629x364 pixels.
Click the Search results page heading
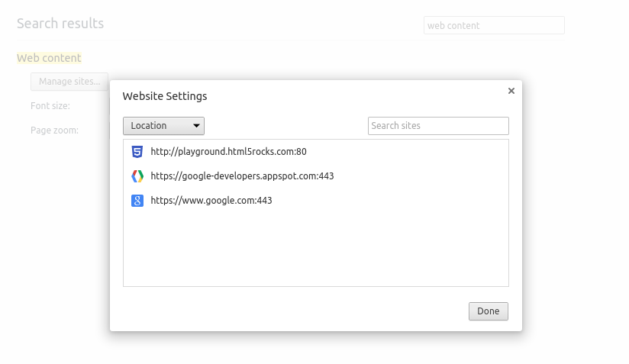pyautogui.click(x=60, y=24)
